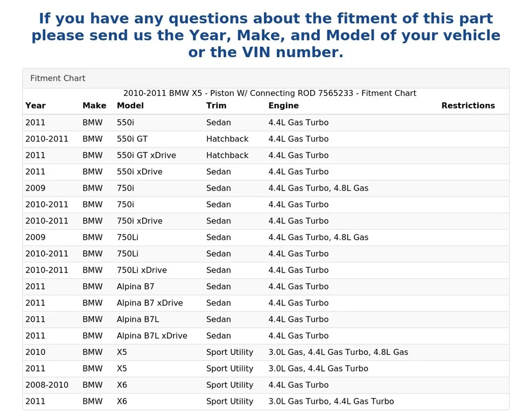
Task: Click 2011 year in the Alpina B7L xDrive row
Action: pos(36,336)
